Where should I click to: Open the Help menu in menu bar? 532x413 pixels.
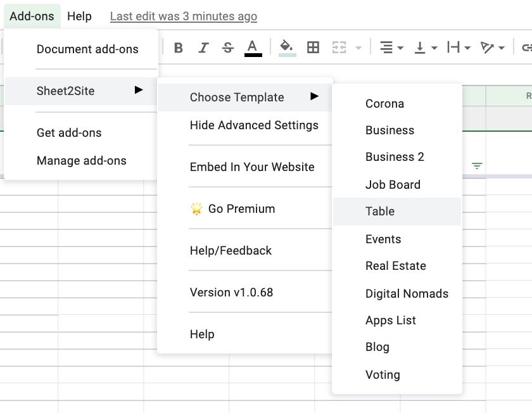[79, 16]
